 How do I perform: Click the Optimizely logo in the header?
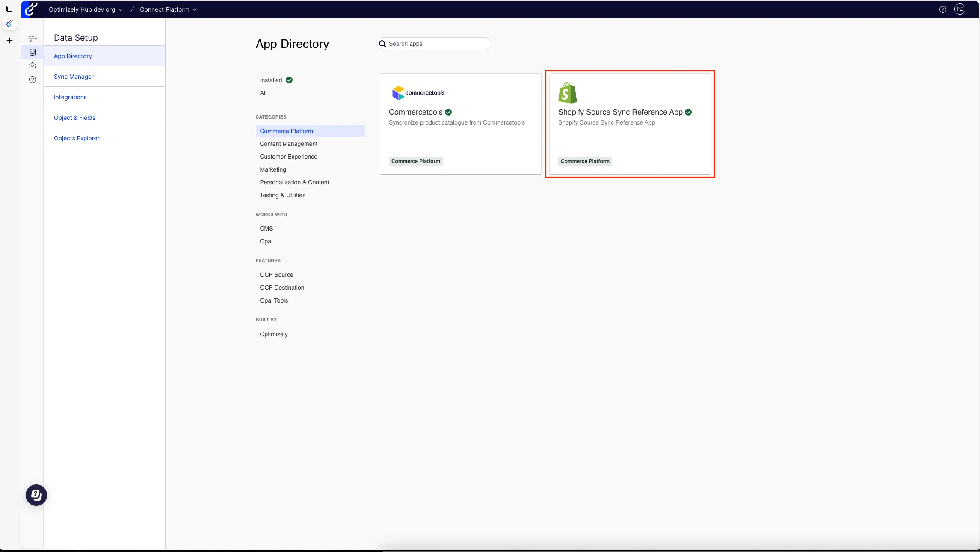click(x=31, y=9)
